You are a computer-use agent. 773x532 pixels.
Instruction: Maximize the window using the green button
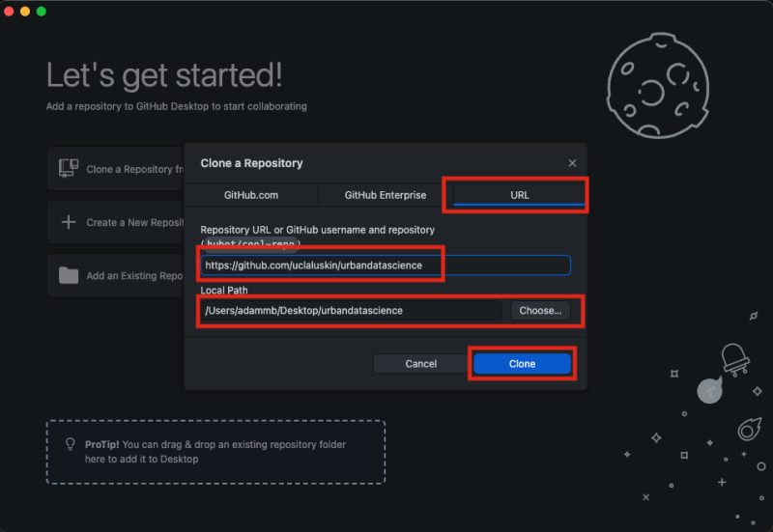pyautogui.click(x=41, y=11)
